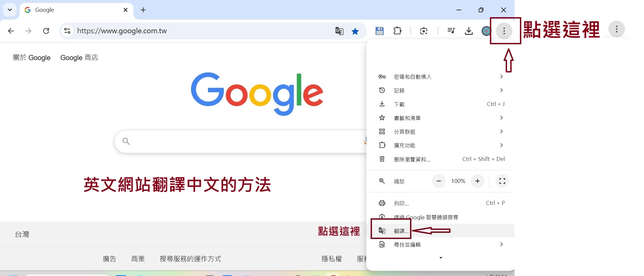The image size is (644, 276).
Task: Click the Ctrl + J shortcut text
Action: coord(496,104)
